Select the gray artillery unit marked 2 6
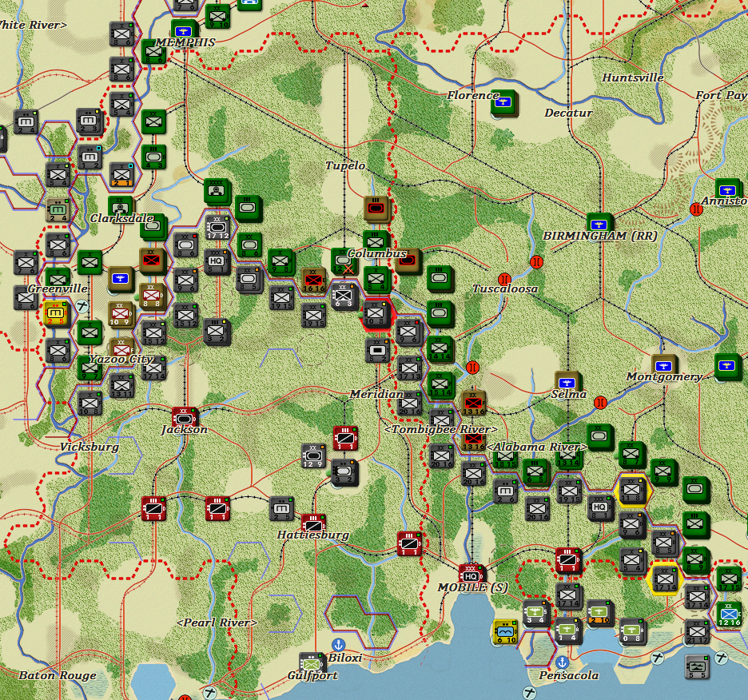 coord(505,491)
